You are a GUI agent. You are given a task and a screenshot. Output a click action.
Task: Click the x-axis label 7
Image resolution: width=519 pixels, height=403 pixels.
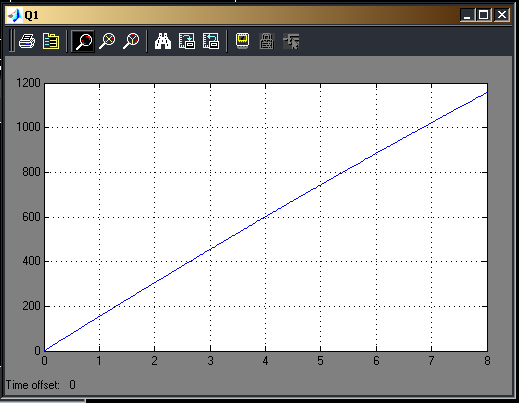pos(431,361)
